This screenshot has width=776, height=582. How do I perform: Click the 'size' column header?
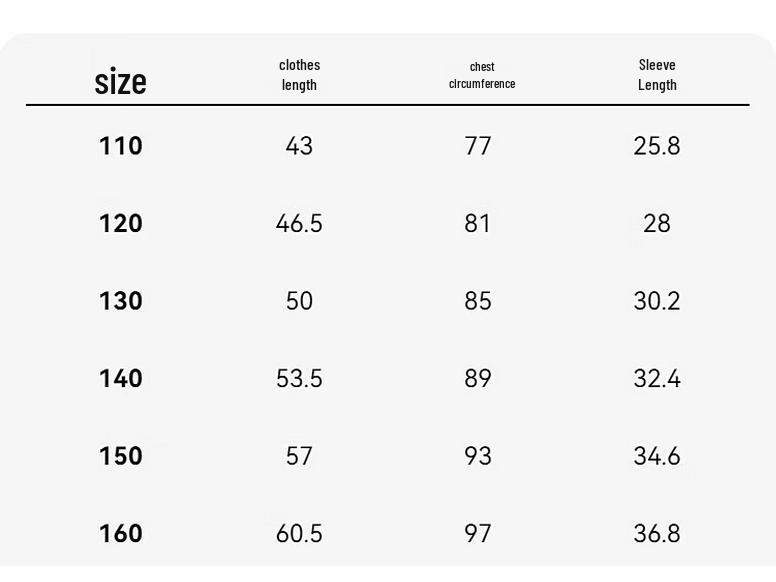(x=120, y=81)
